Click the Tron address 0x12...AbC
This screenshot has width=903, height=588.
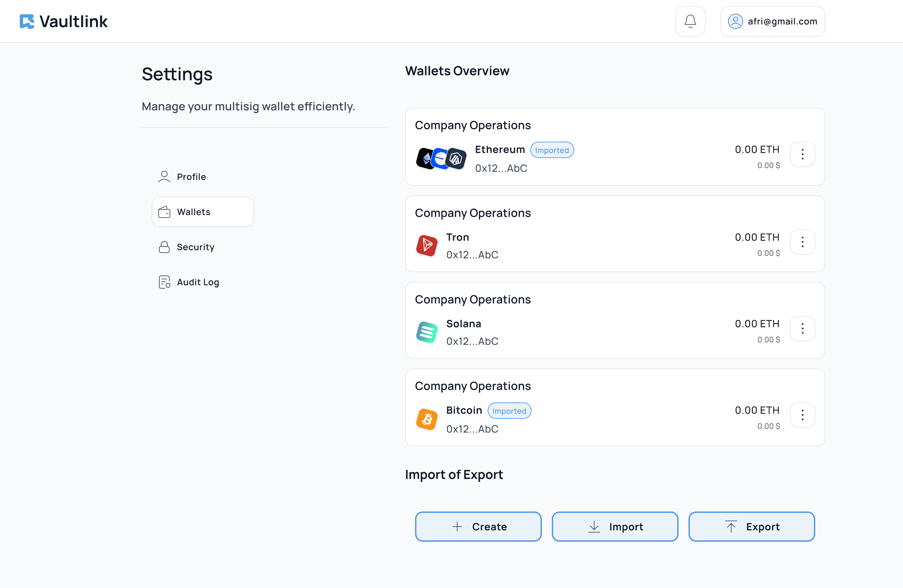tap(472, 255)
